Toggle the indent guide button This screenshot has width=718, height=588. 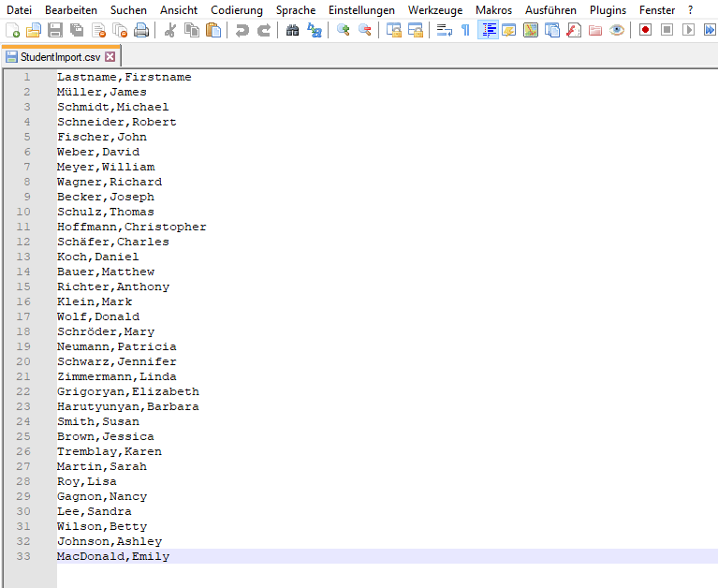[x=488, y=30]
